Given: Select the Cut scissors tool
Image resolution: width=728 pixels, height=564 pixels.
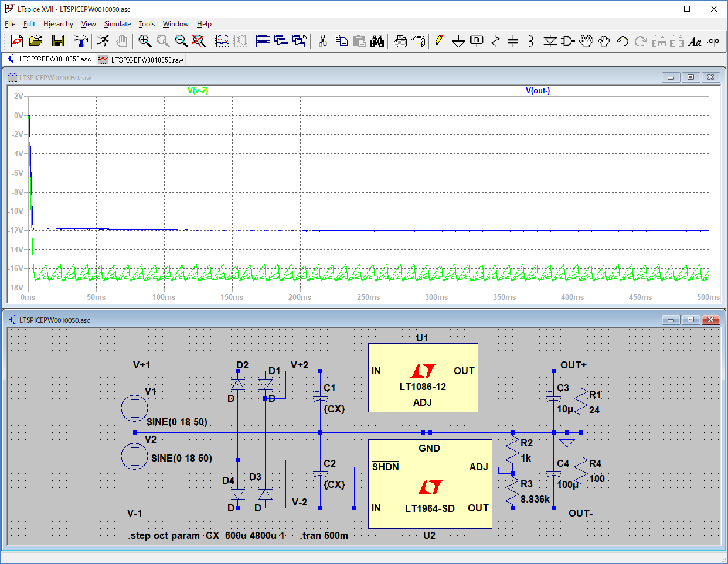Looking at the screenshot, I should 322,41.
